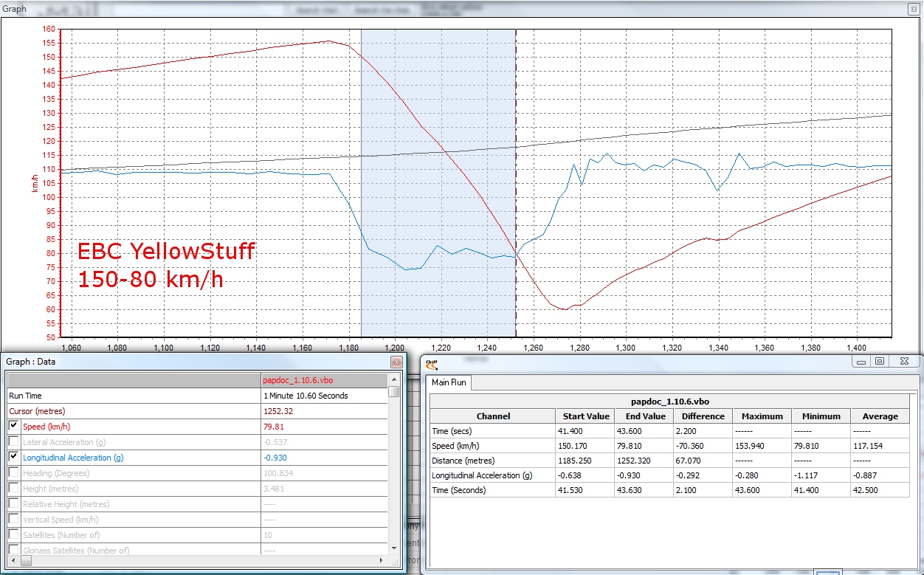This screenshot has width=924, height=575.
Task: Click the data panel vertical scrollbar thumb
Action: pos(394,392)
